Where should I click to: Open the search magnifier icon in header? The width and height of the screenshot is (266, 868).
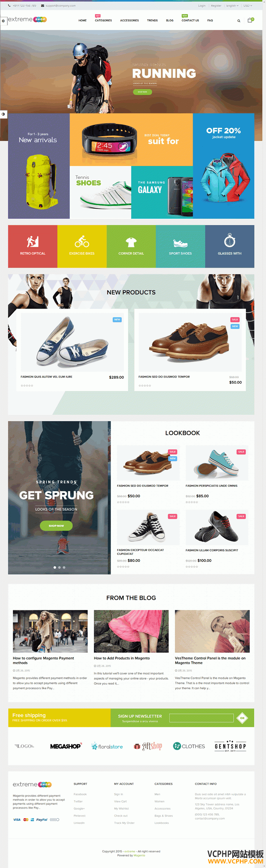(x=239, y=21)
